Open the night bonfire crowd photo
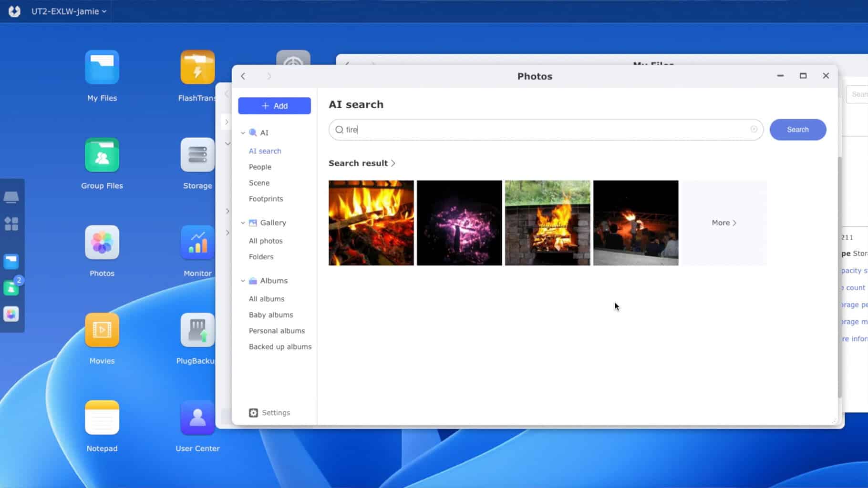Screen dimensions: 868x488 [636, 223]
